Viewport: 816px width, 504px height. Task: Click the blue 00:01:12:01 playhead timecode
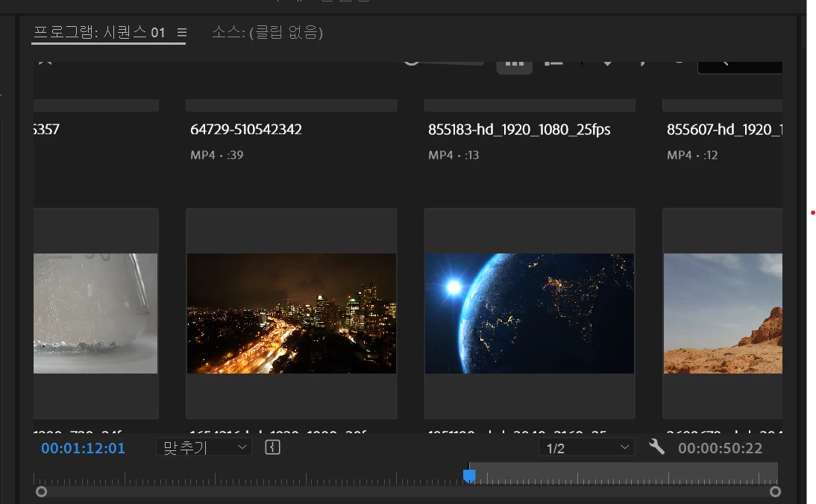84,448
